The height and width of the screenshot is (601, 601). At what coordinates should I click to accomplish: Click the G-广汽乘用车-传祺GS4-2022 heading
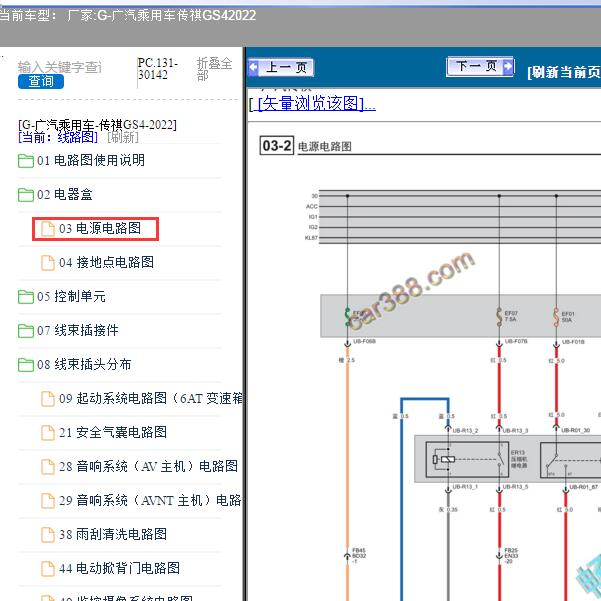(97, 125)
